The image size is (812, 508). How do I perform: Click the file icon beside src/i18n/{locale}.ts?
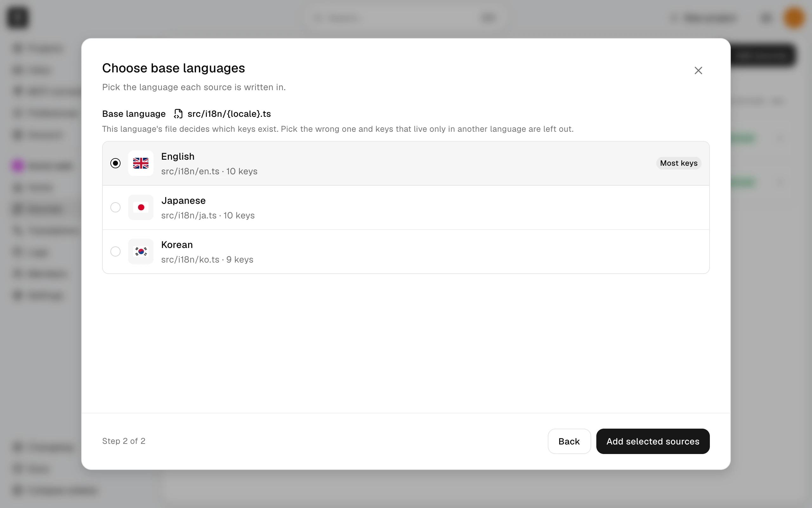click(x=178, y=114)
